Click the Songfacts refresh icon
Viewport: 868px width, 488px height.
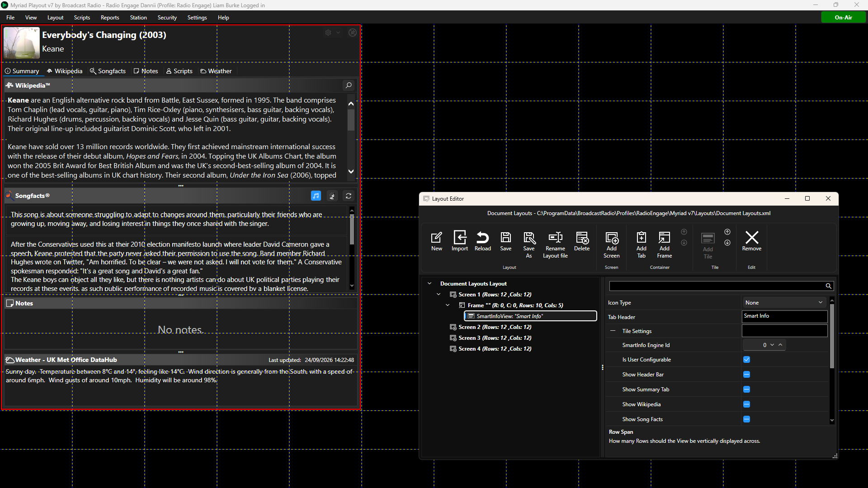point(349,196)
